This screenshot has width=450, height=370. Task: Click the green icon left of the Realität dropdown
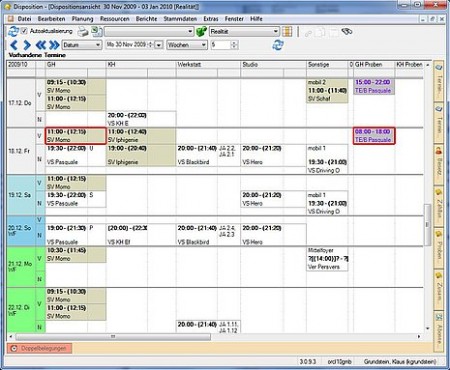pyautogui.click(x=201, y=32)
